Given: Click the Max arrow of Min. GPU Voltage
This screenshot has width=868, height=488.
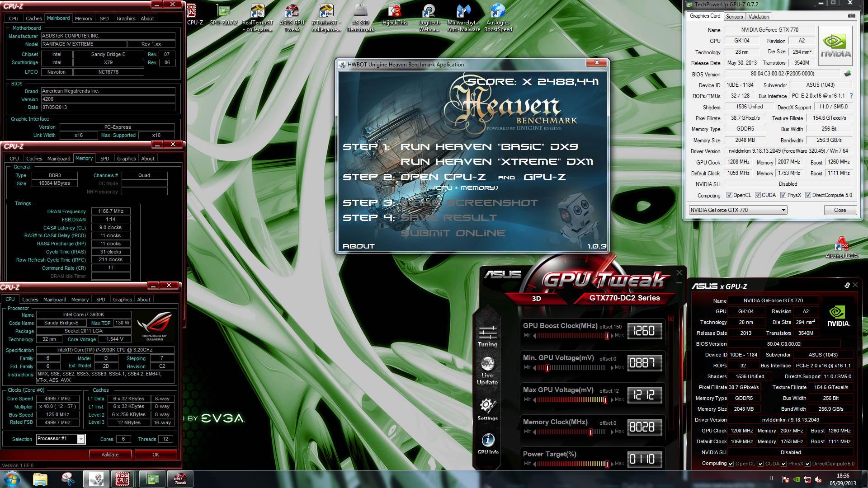Looking at the screenshot, I should (x=612, y=367).
